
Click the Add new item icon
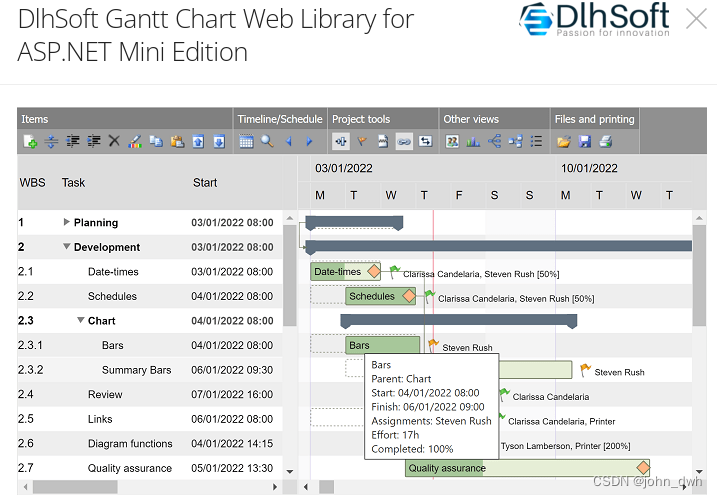[30, 142]
